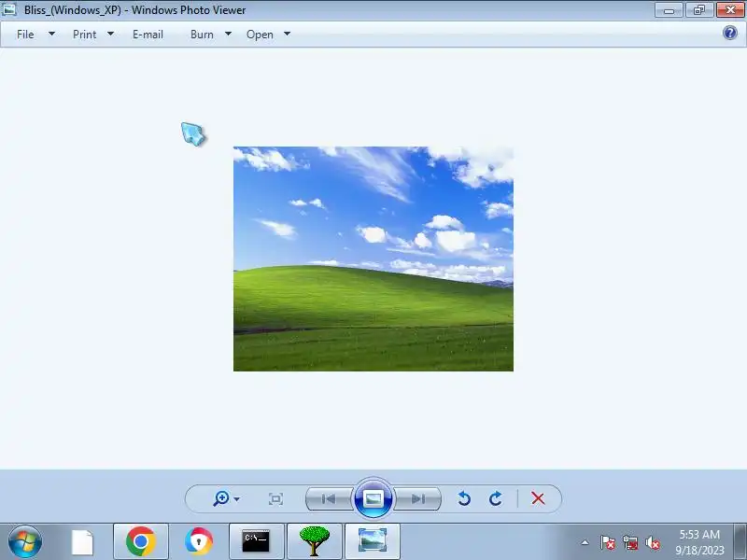Click the magnifier zoom icon
This screenshot has width=747, height=560.
(x=221, y=498)
